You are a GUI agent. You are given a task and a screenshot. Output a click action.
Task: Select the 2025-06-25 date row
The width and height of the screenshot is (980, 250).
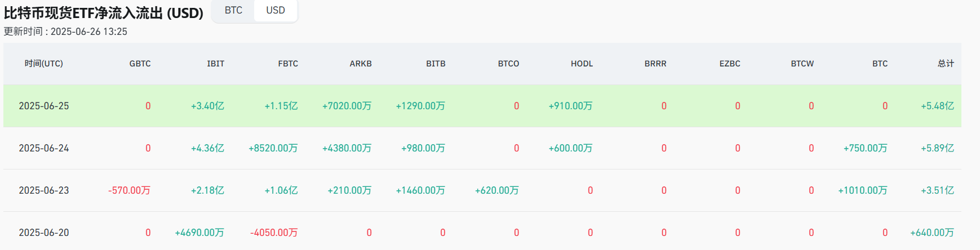(x=44, y=106)
